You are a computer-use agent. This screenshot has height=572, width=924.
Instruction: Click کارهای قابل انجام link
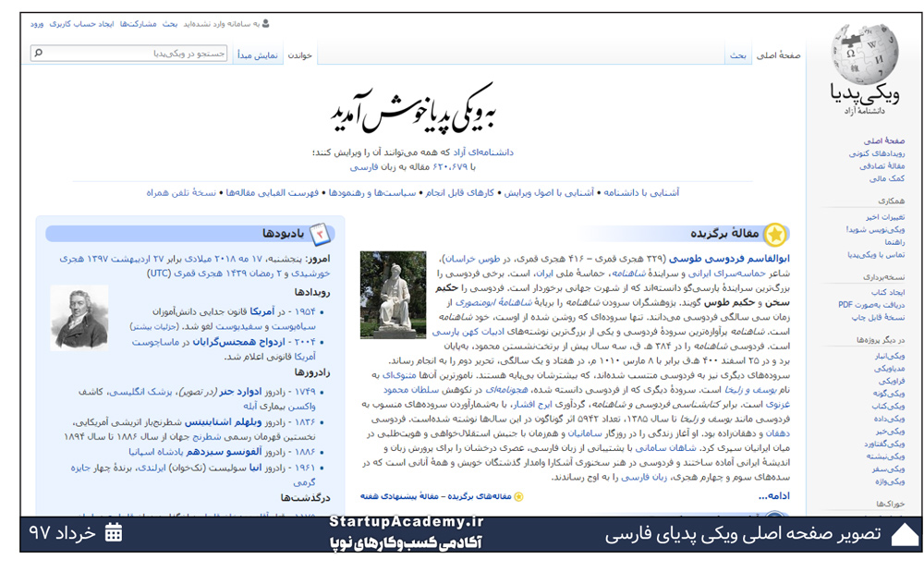[459, 192]
